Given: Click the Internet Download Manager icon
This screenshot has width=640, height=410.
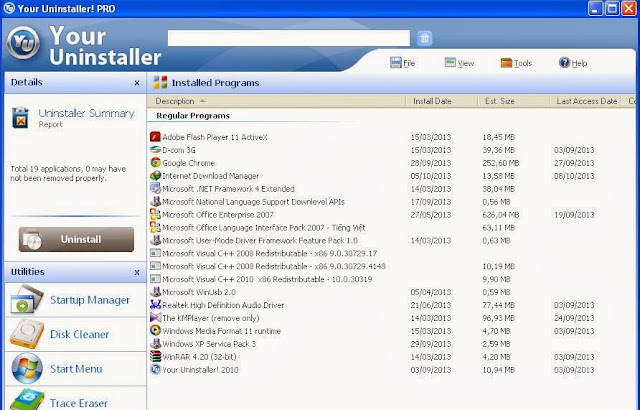Looking at the screenshot, I should click(x=155, y=176).
